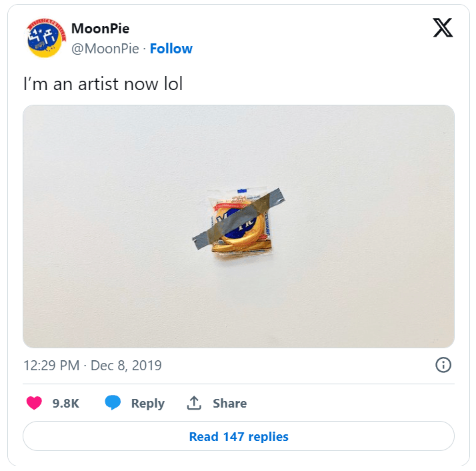Click the share upload arrow icon
Screen dimensions: 476x471
pyautogui.click(x=194, y=403)
